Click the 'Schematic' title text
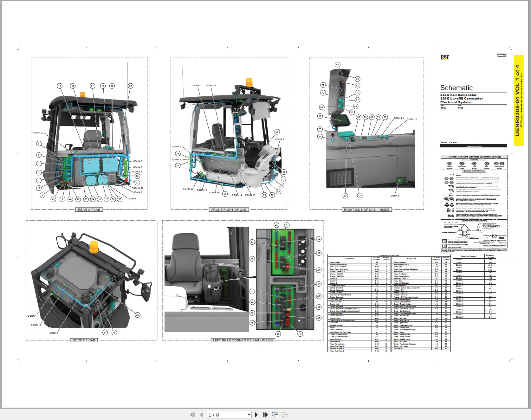 (x=456, y=88)
